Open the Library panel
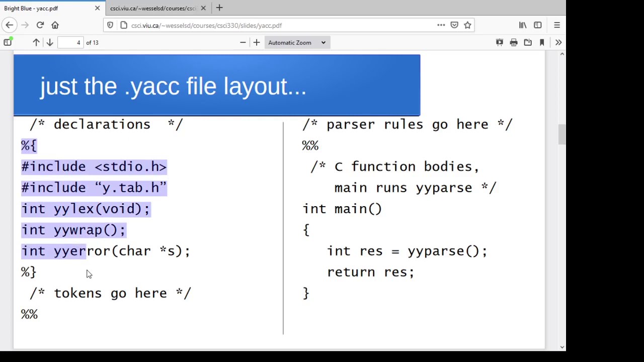644x362 pixels. 523,25
